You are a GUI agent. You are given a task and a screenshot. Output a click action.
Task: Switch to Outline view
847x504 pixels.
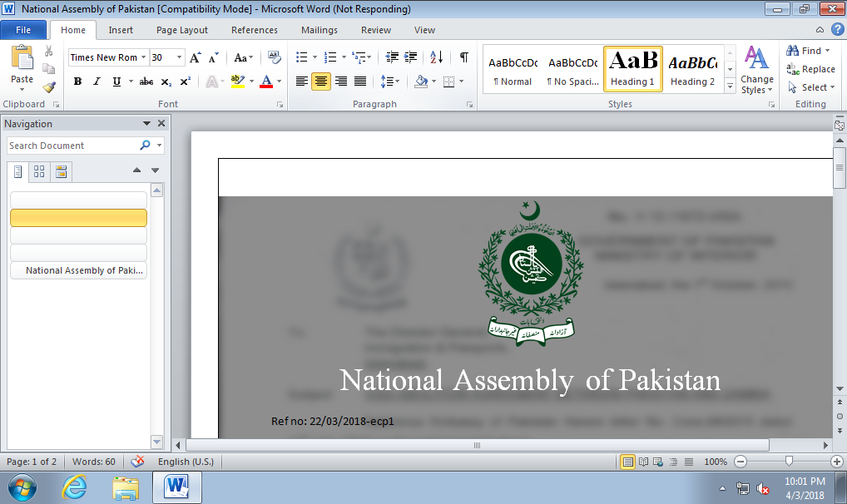673,462
